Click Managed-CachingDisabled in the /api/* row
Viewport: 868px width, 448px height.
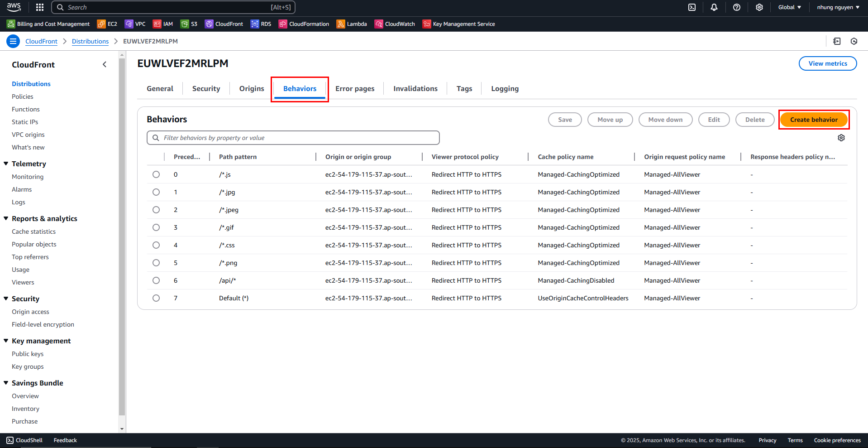click(576, 280)
